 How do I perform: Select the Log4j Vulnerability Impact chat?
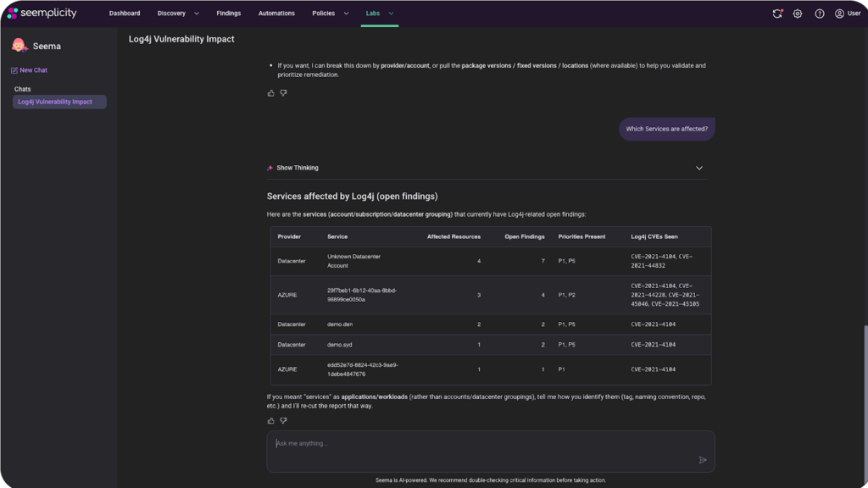[x=59, y=102]
